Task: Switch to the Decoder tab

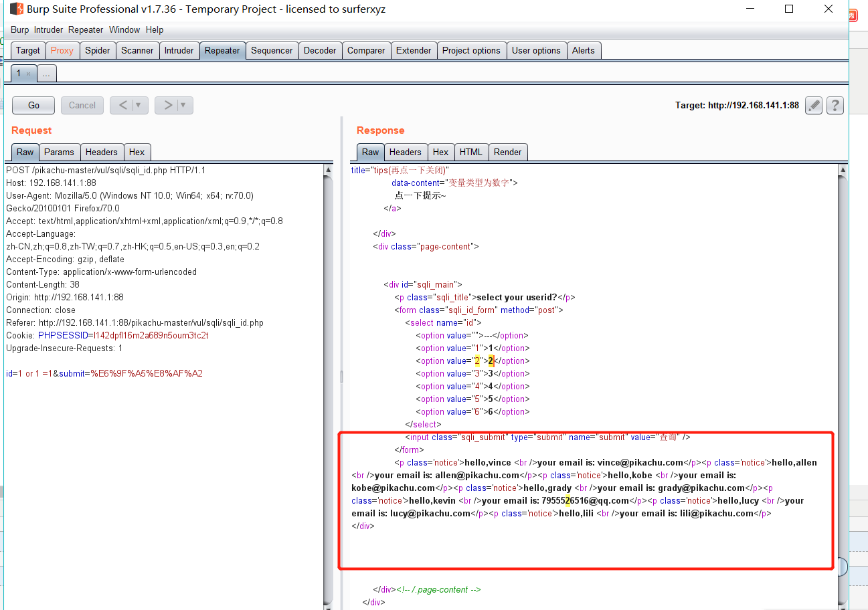Action: click(x=320, y=50)
